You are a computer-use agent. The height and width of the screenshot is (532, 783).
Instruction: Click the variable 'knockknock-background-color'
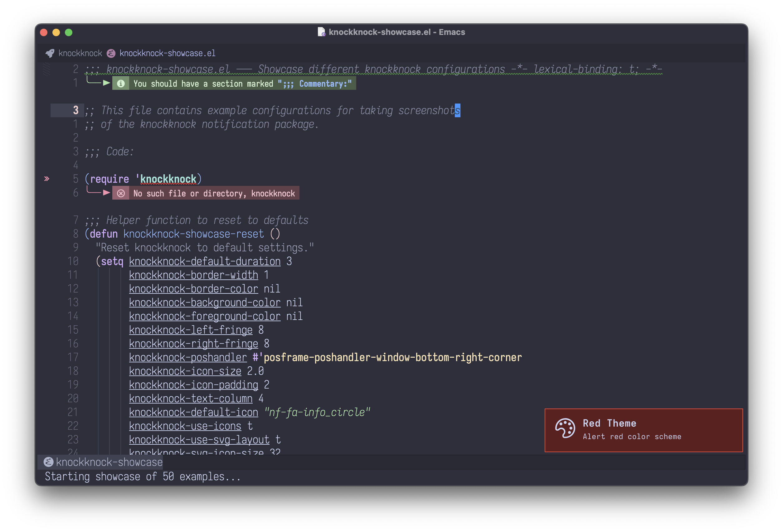tap(205, 302)
